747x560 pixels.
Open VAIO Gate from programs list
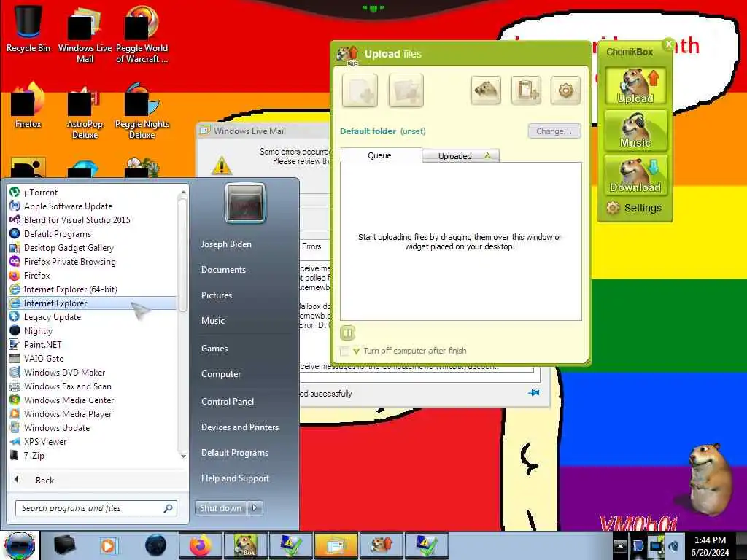click(x=93, y=358)
